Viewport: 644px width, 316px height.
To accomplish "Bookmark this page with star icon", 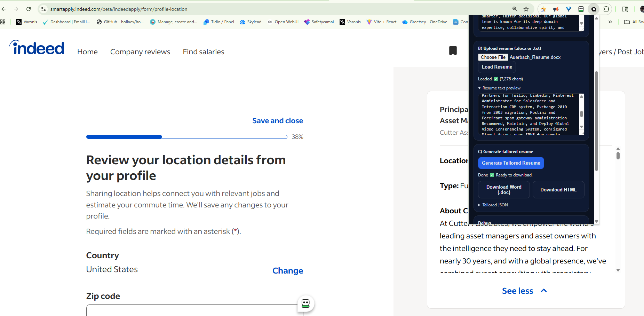I will pyautogui.click(x=526, y=9).
